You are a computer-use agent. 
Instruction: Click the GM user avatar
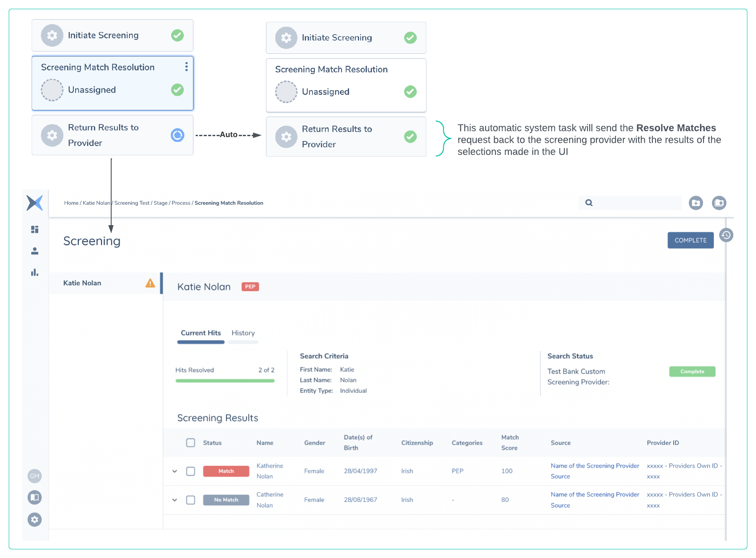(x=35, y=476)
